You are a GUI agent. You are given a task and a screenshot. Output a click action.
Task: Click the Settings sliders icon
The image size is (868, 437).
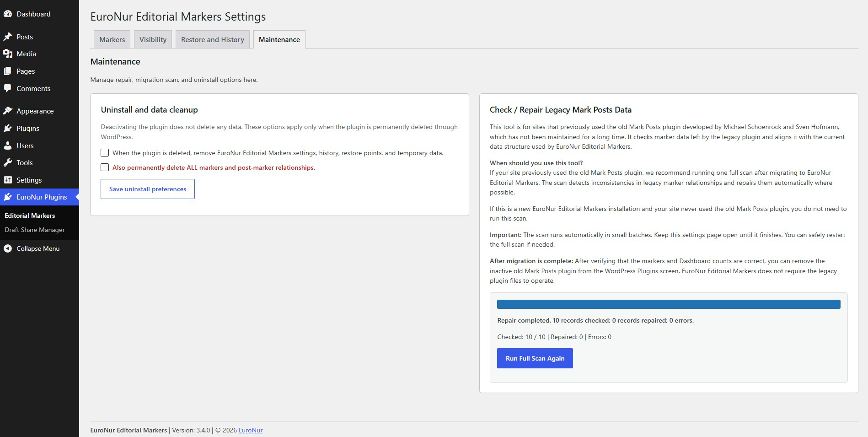point(8,180)
